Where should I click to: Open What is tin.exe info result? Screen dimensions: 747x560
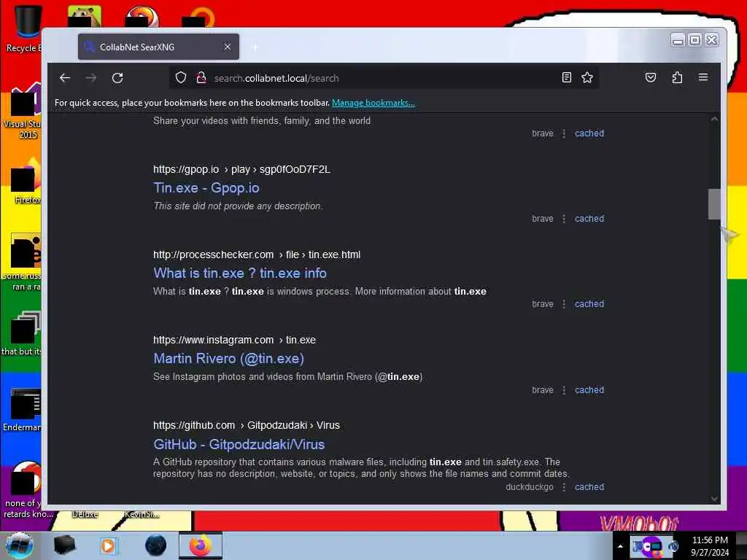(239, 273)
